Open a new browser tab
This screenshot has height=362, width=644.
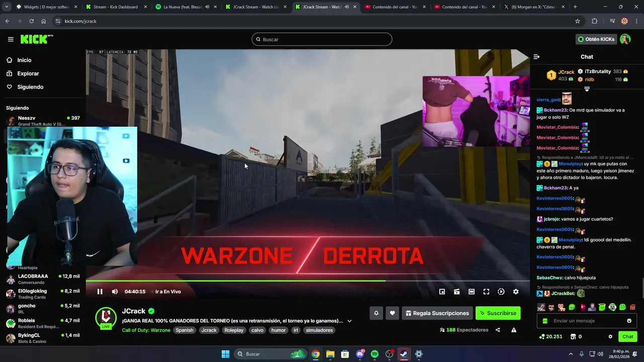point(575,7)
